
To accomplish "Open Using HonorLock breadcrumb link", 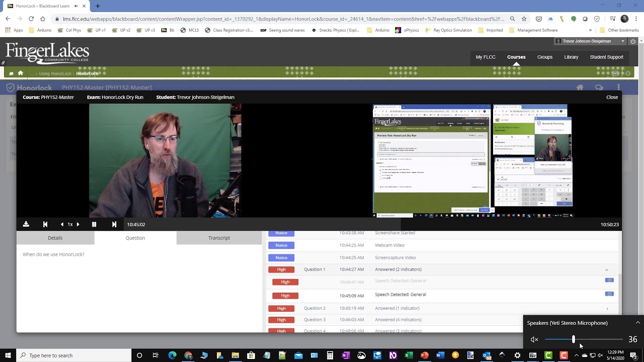I will point(55,74).
